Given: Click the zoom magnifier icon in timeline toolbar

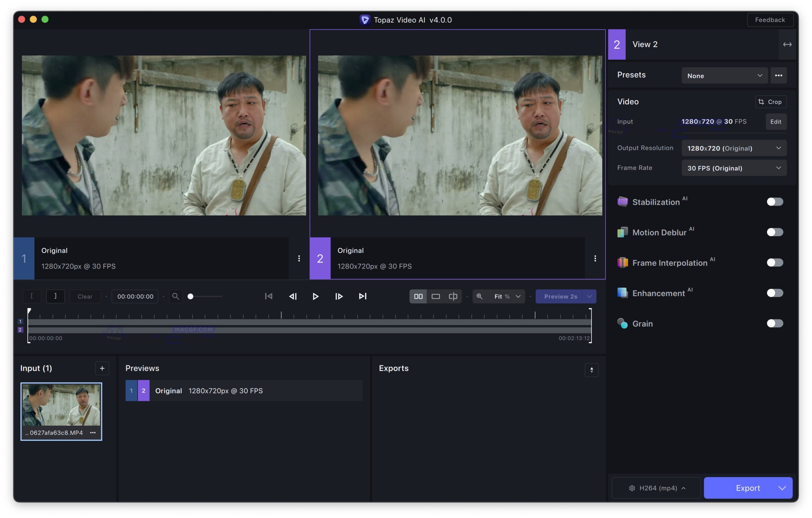Looking at the screenshot, I should coord(480,296).
